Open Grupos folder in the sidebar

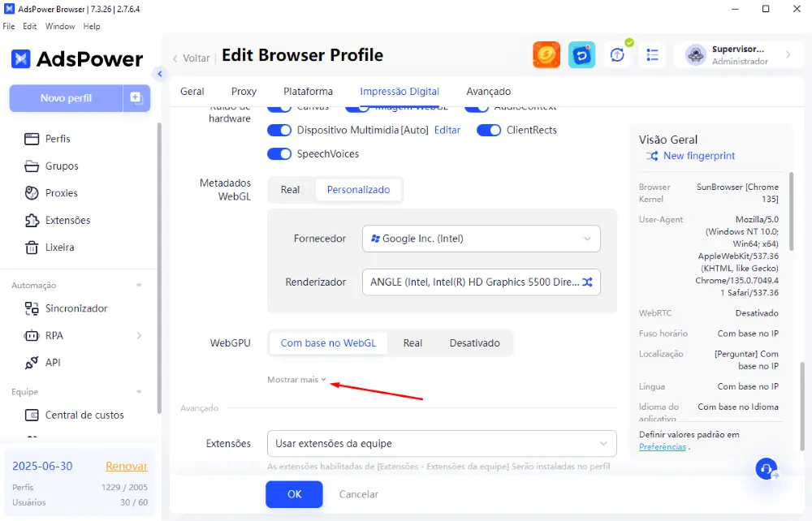point(52,166)
